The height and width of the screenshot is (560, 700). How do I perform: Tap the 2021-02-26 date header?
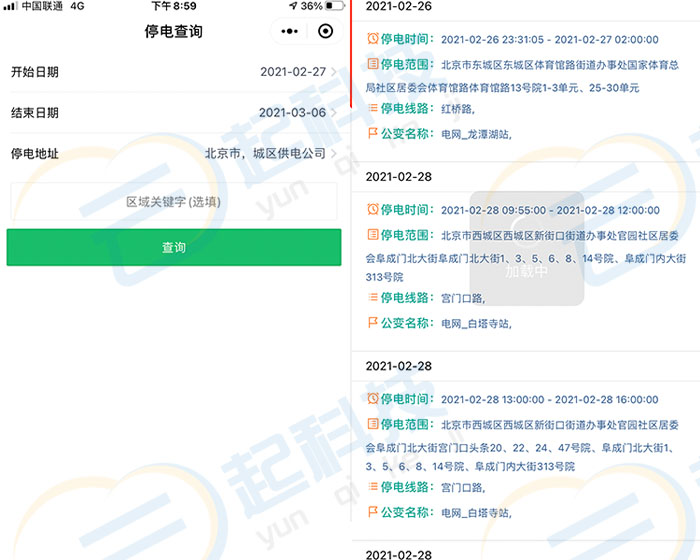click(399, 6)
